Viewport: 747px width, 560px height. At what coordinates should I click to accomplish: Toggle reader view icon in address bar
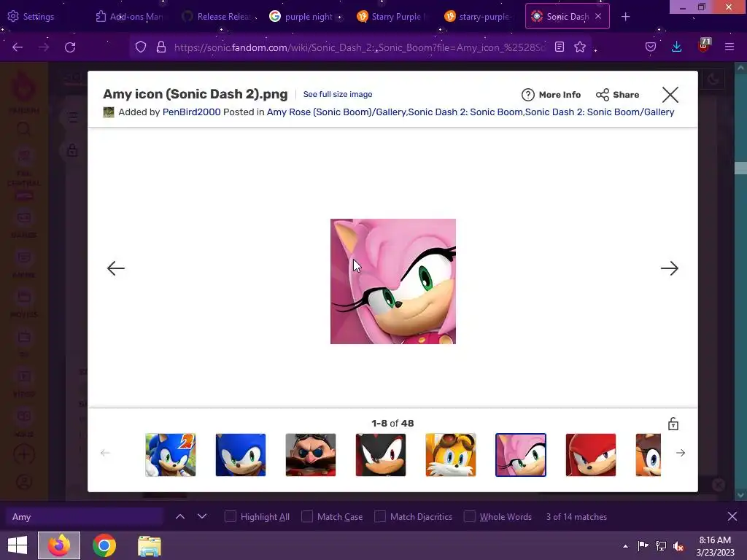(x=560, y=47)
